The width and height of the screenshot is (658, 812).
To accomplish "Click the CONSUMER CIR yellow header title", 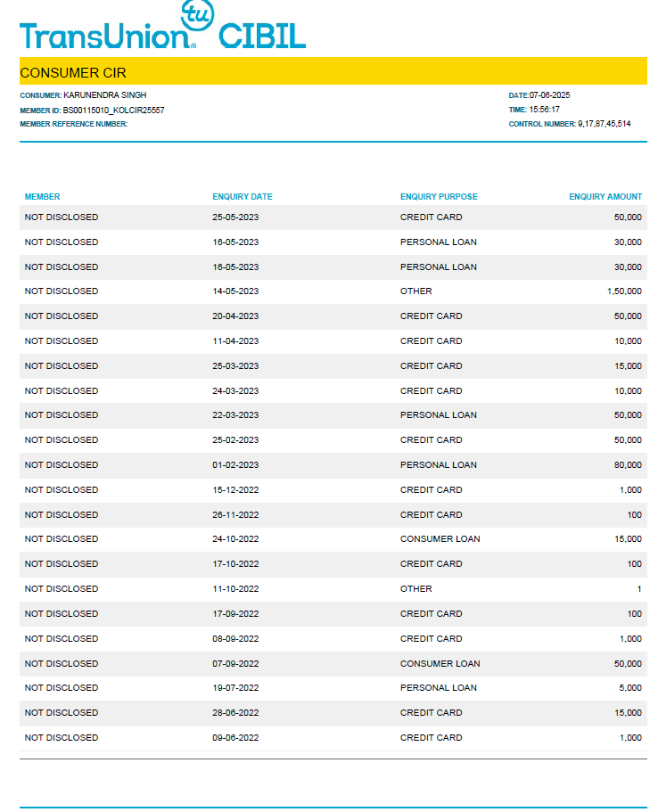I will (x=73, y=73).
